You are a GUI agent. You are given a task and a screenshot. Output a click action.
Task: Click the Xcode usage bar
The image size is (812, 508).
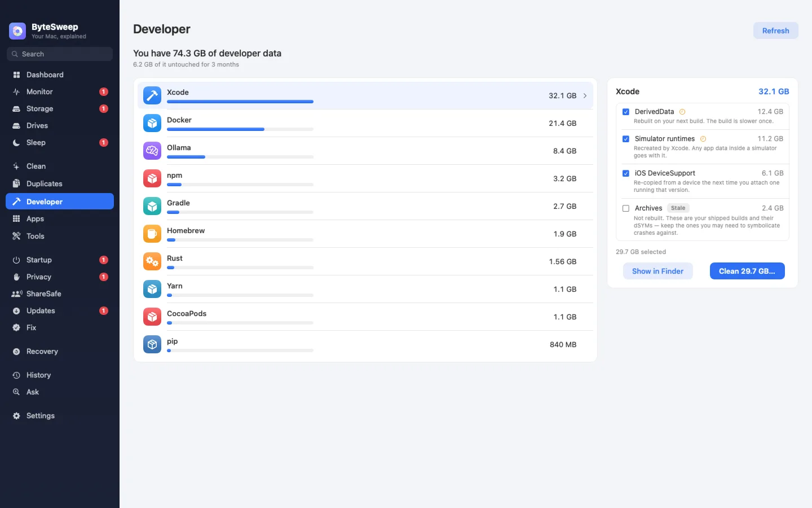[240, 102]
